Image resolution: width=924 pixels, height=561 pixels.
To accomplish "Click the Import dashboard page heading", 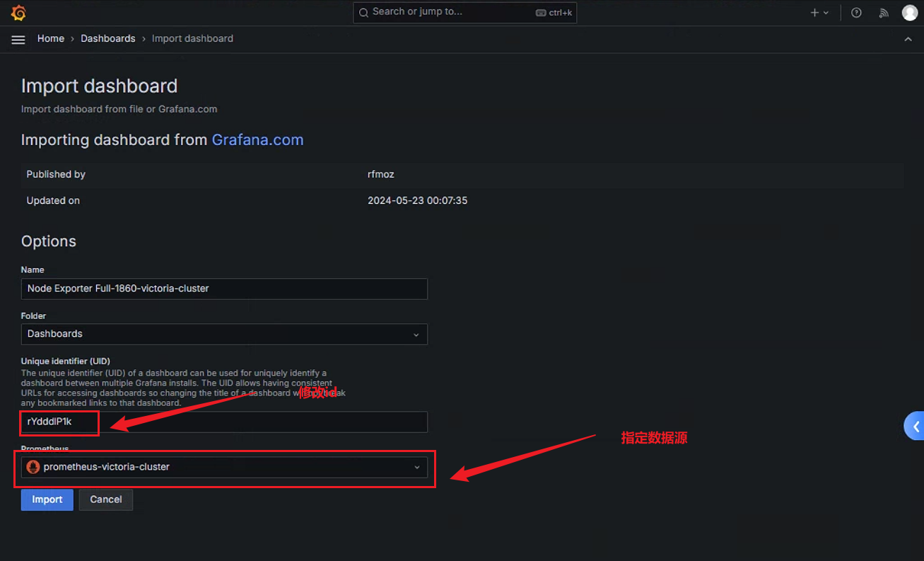I will point(100,86).
